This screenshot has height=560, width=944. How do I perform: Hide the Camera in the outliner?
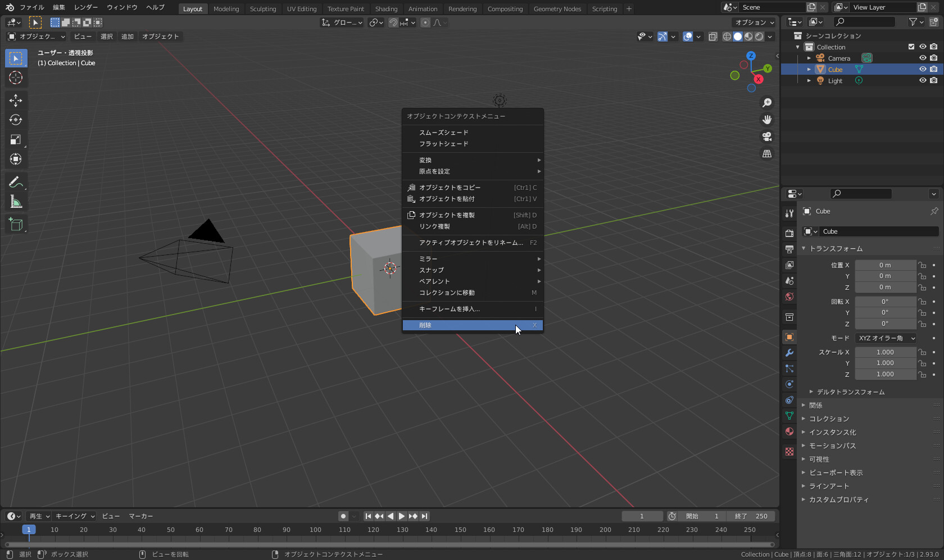[923, 58]
